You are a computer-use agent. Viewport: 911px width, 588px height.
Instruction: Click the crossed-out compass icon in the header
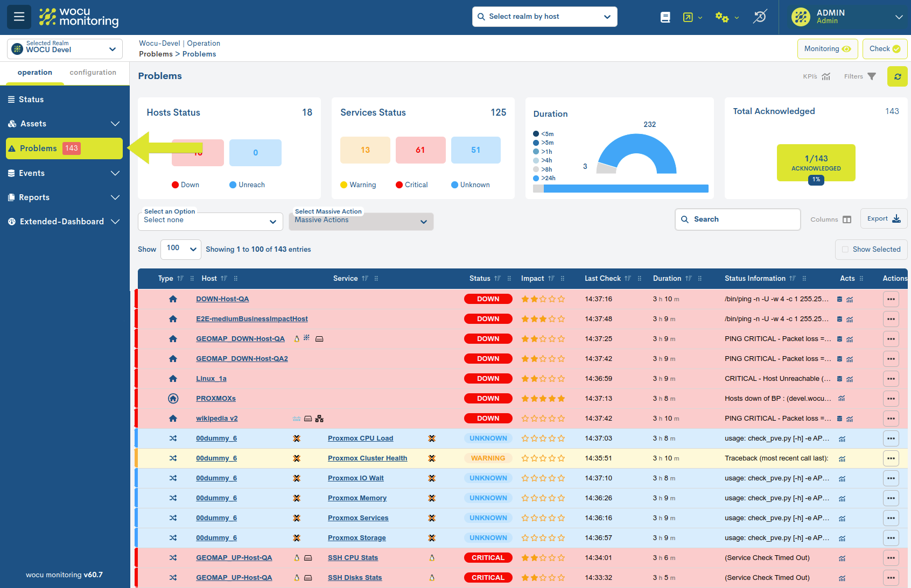click(x=760, y=17)
